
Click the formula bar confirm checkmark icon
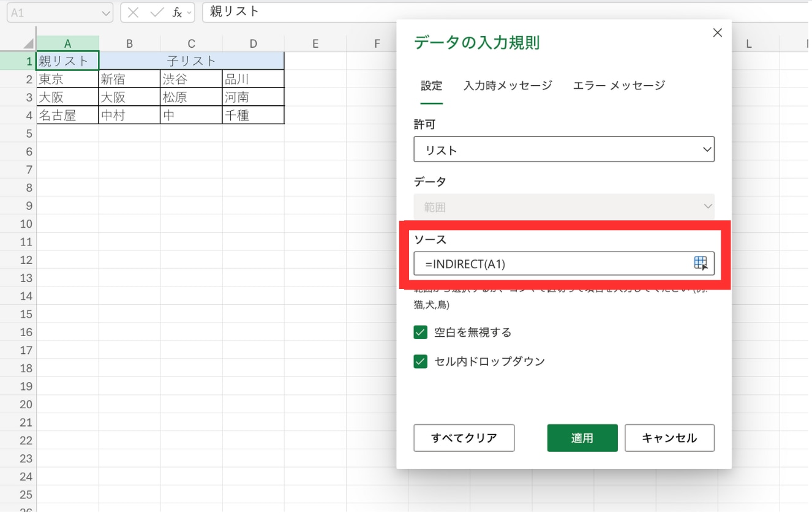click(x=156, y=12)
